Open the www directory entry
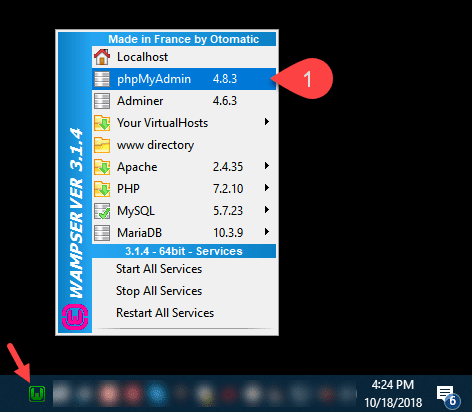 (x=184, y=145)
